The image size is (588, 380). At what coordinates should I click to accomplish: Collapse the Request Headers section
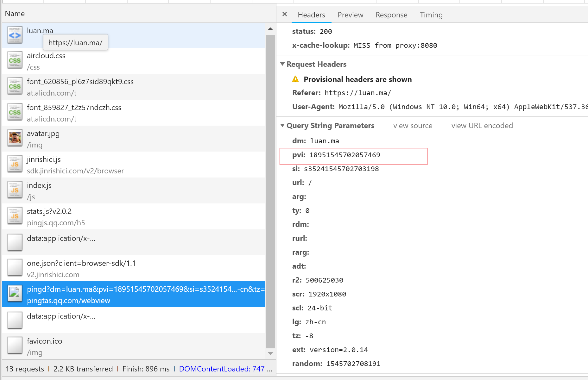point(282,64)
